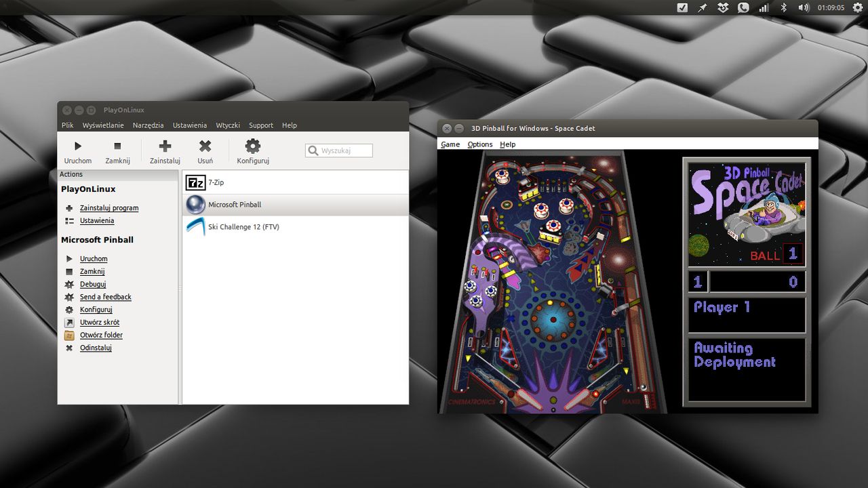Open the Ustawienia menu in PlayOnLinux
This screenshot has height=488, width=868.
[189, 125]
